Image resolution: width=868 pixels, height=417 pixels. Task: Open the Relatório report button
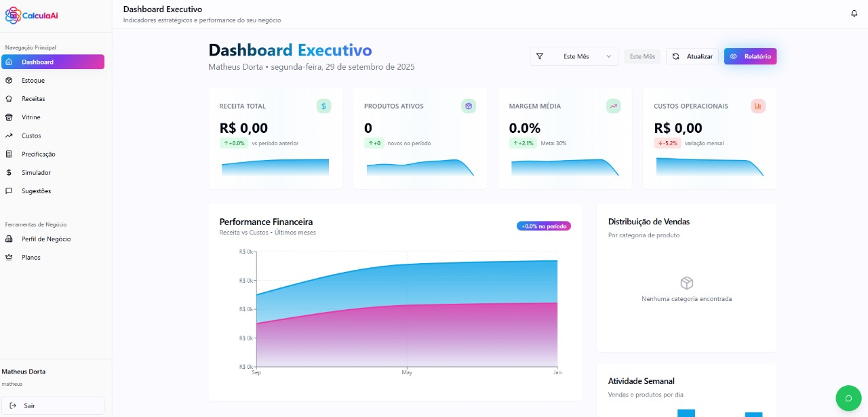(750, 56)
